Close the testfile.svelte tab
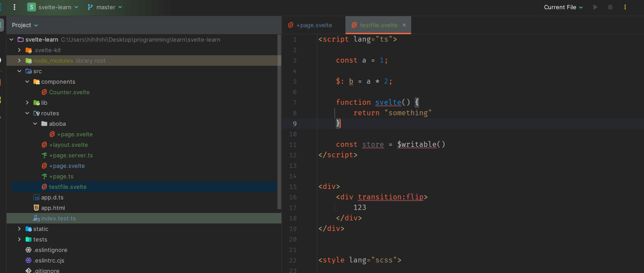This screenshot has height=273, width=644. coord(404,25)
